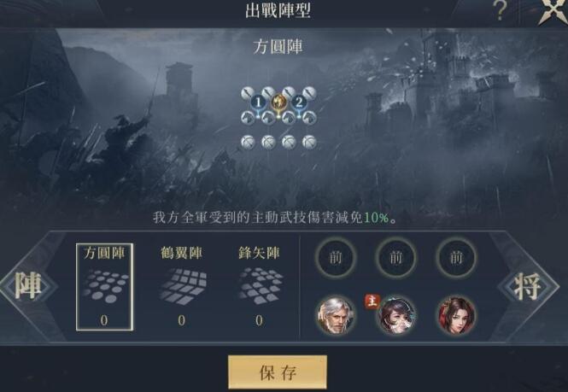This screenshot has width=568, height=392.
Task: Switch to the 陣 formation tab
Action: (28, 286)
